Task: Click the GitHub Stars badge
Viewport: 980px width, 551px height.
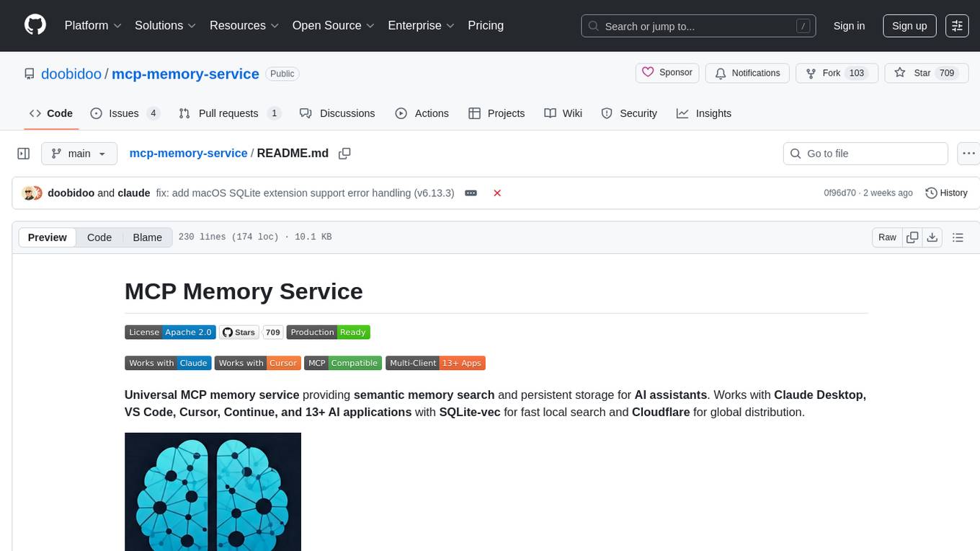Action: pos(251,332)
